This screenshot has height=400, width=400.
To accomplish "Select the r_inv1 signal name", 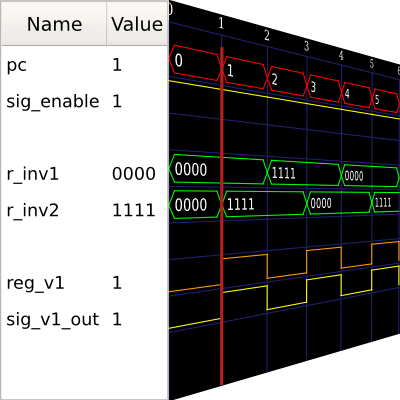I will tap(33, 174).
